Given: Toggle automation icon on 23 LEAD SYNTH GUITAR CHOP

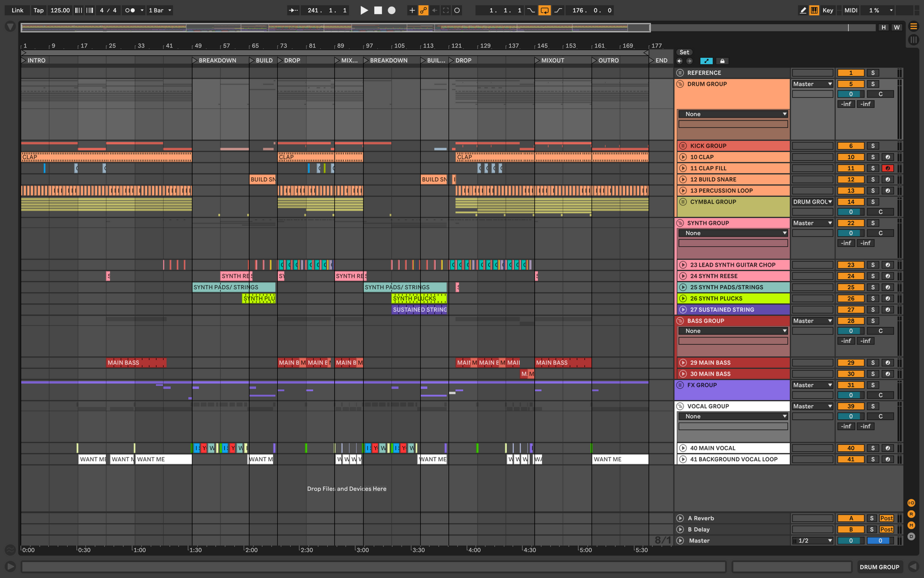Looking at the screenshot, I should pos(888,265).
